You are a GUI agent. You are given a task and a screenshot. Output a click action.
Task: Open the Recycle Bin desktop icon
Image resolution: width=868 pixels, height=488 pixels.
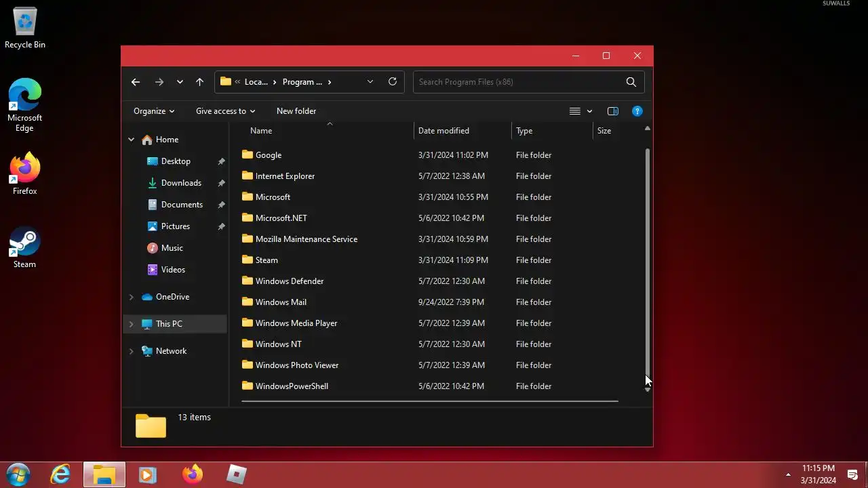[x=25, y=28]
